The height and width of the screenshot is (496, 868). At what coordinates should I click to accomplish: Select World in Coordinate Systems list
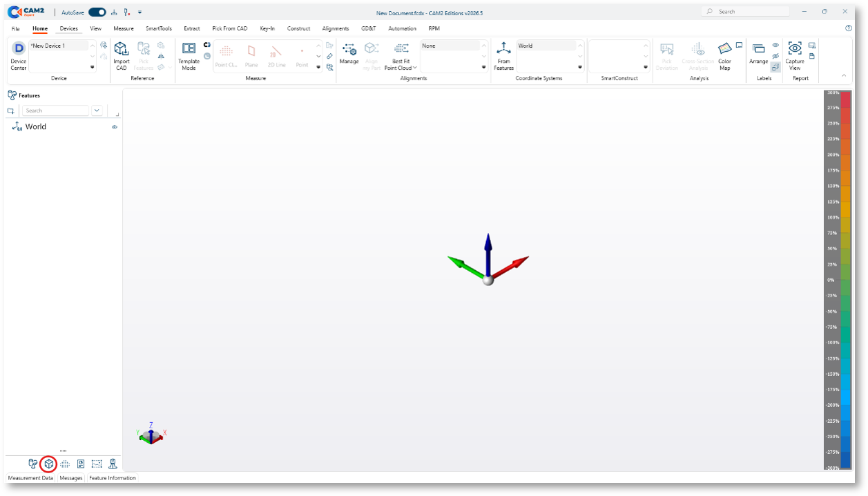click(546, 46)
